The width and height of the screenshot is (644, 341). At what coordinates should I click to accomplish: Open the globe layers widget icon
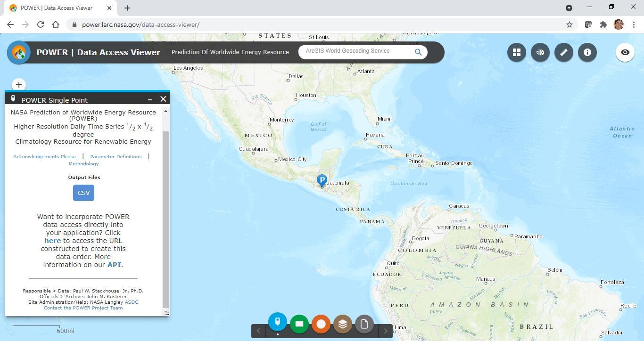pos(540,52)
